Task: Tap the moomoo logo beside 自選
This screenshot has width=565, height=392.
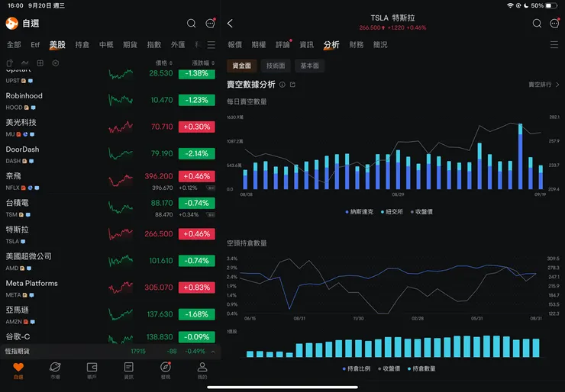Action: [x=12, y=24]
